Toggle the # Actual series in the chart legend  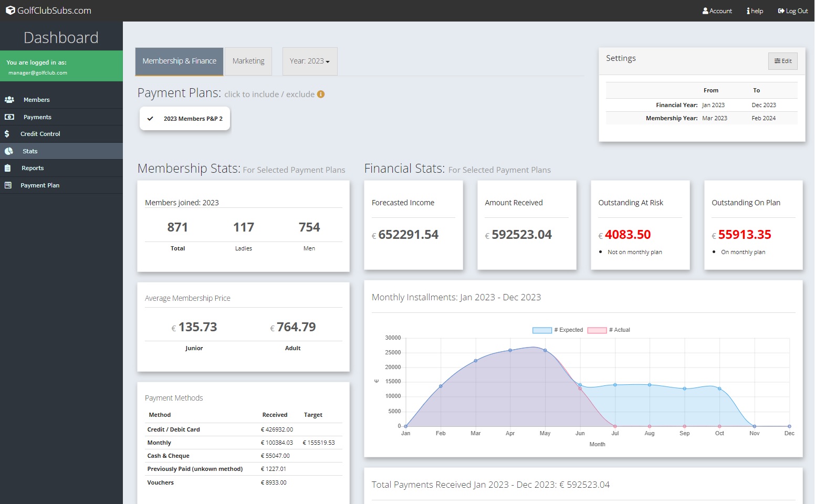pyautogui.click(x=609, y=330)
